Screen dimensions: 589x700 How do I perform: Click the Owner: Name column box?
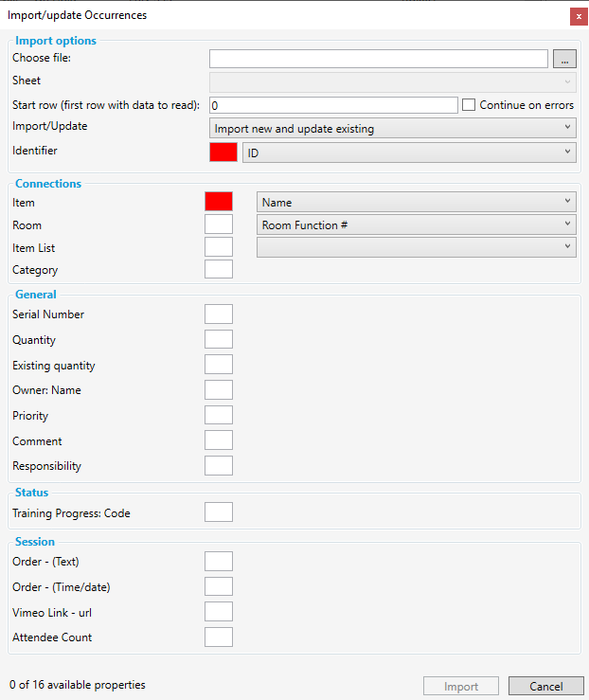(x=219, y=390)
